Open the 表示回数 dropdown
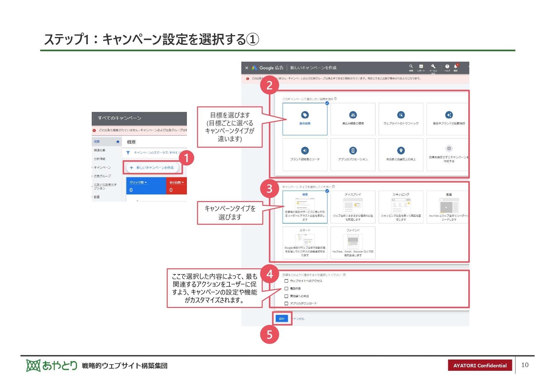This screenshot has width=555, height=392. point(176,182)
